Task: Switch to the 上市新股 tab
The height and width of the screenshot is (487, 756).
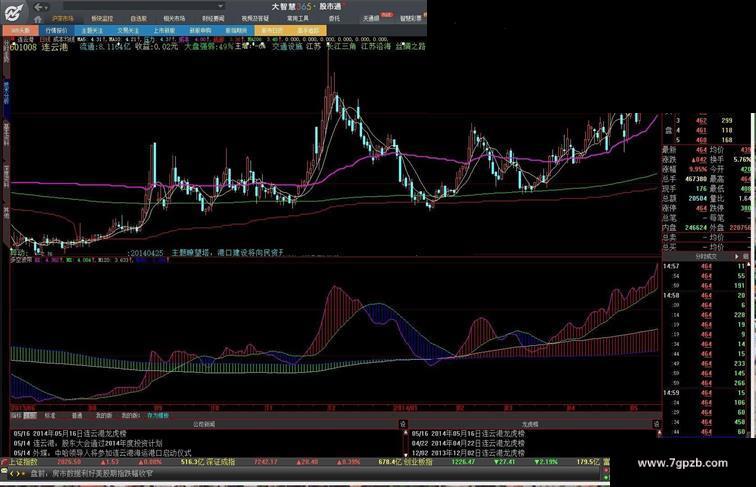Action: [x=164, y=30]
